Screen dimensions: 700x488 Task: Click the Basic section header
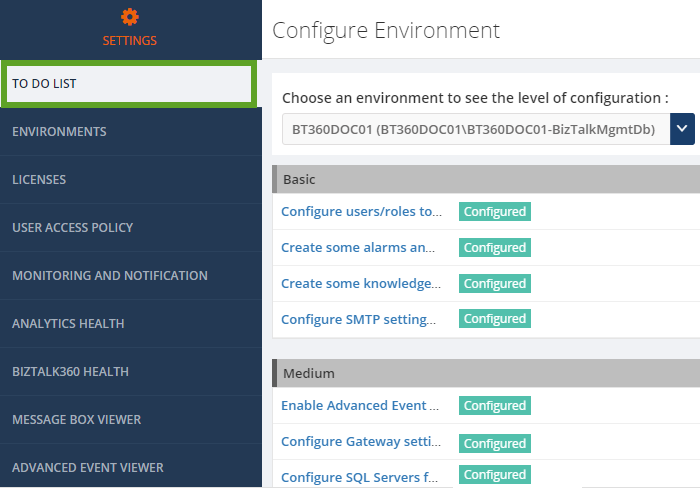coord(486,179)
